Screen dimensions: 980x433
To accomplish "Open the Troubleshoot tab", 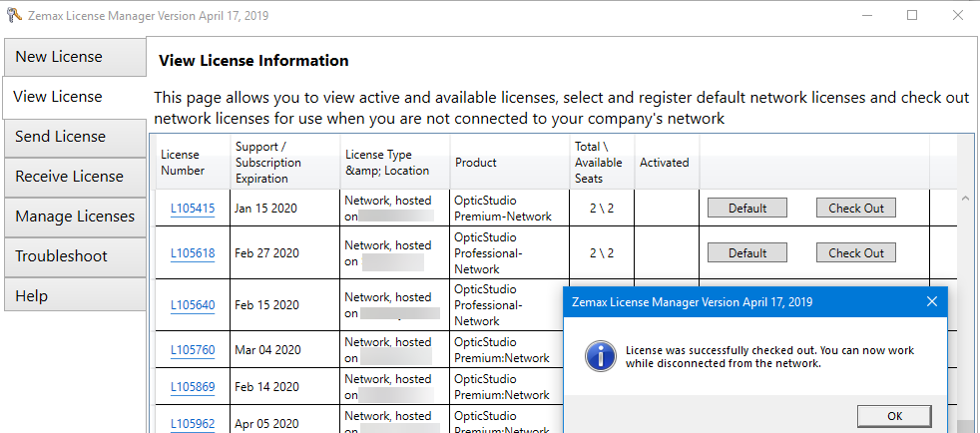I will (75, 256).
